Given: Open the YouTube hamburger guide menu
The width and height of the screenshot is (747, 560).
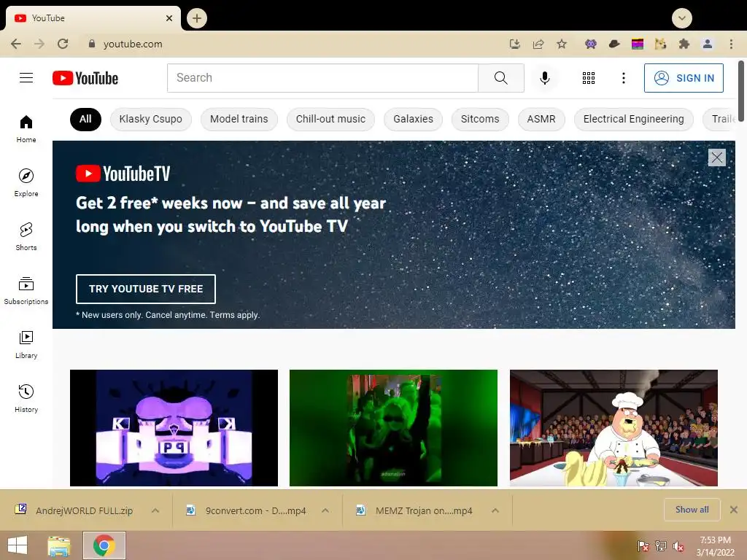Looking at the screenshot, I should pos(26,77).
